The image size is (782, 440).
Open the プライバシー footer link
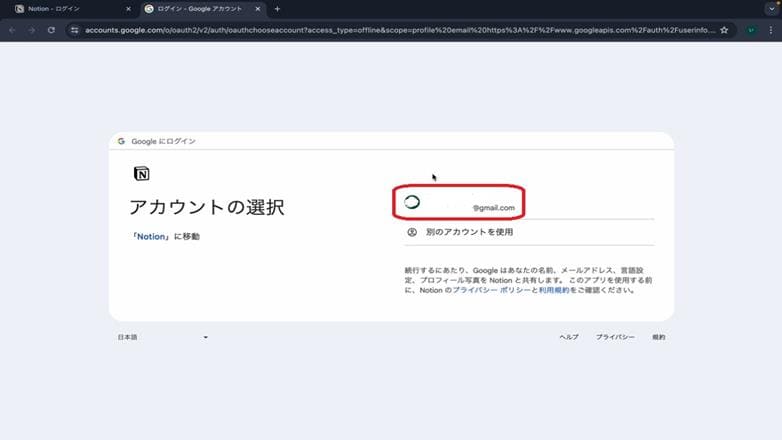click(x=615, y=337)
